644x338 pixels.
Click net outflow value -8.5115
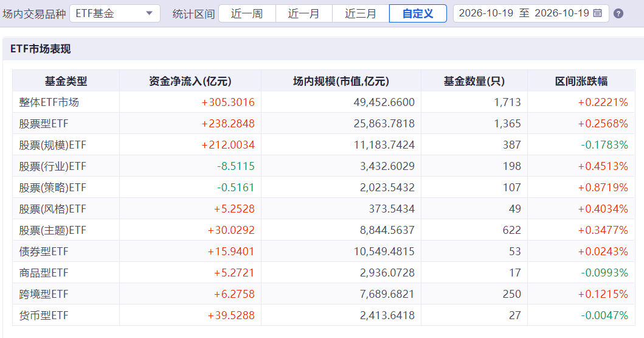(x=236, y=166)
